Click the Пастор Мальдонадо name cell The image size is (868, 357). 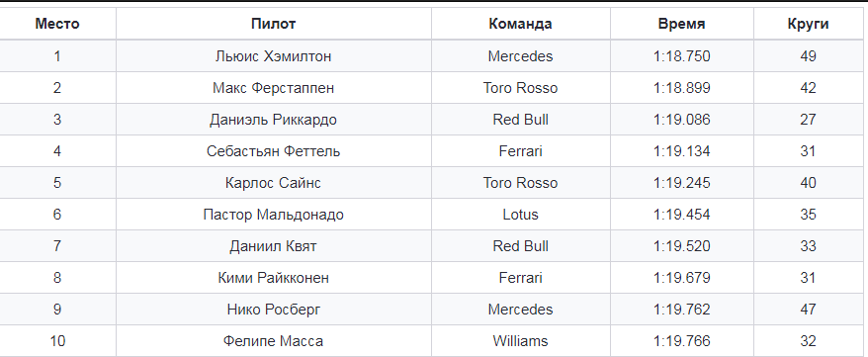[274, 215]
